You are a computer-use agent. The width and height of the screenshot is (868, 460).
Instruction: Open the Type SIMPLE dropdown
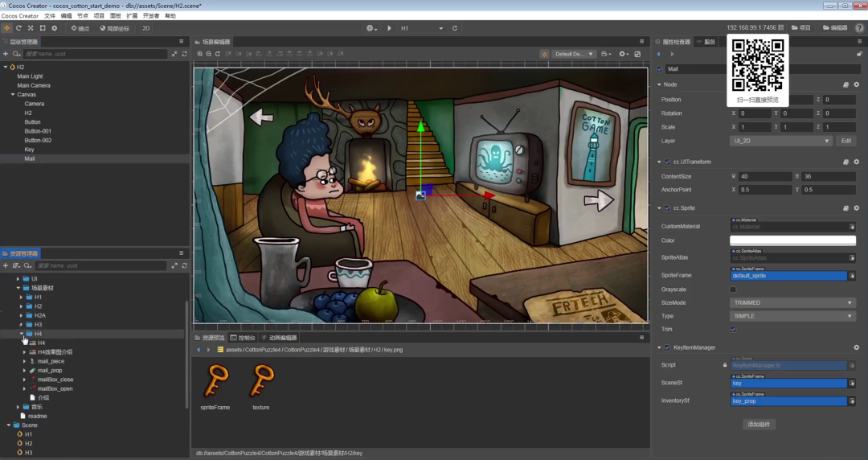(792, 316)
